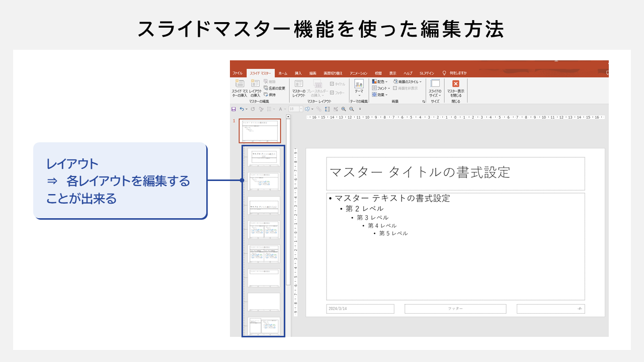
Task: Select the スライド マスター tab
Action: [261, 73]
